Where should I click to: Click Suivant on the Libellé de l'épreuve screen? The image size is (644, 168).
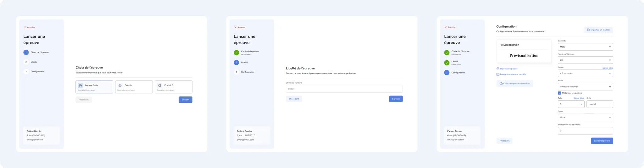pos(396,99)
